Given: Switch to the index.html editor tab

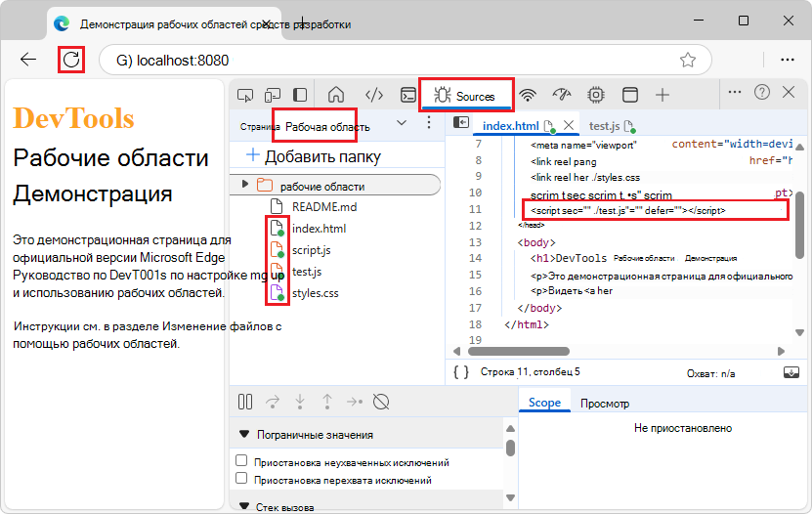Looking at the screenshot, I should tap(511, 126).
